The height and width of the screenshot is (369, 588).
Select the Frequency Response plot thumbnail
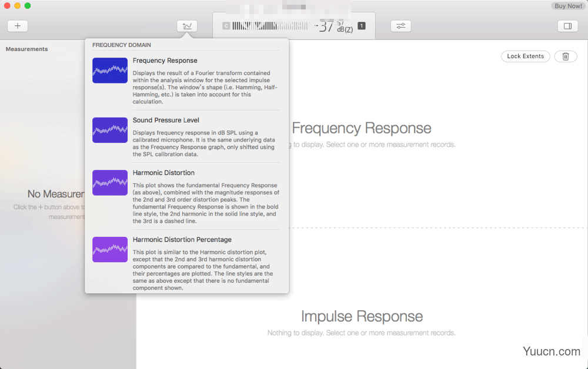[x=109, y=71]
